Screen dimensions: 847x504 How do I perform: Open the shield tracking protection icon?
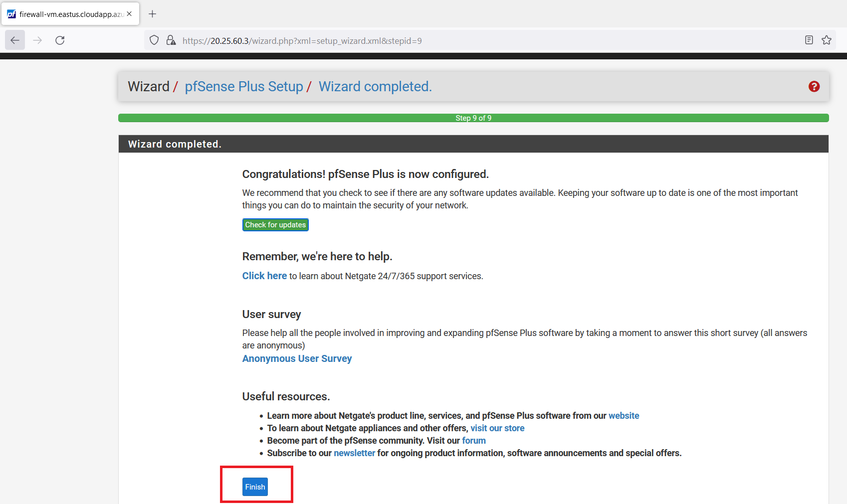click(154, 40)
